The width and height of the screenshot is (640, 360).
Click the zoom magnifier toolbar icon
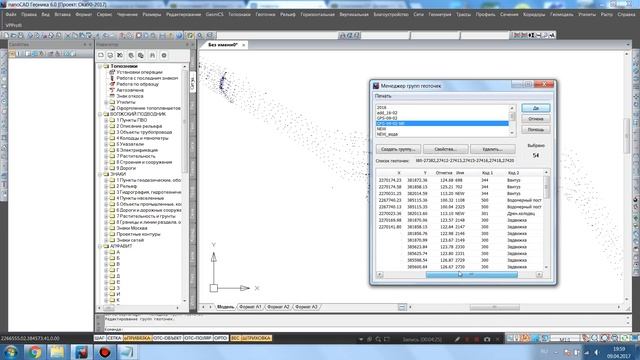coord(200,36)
